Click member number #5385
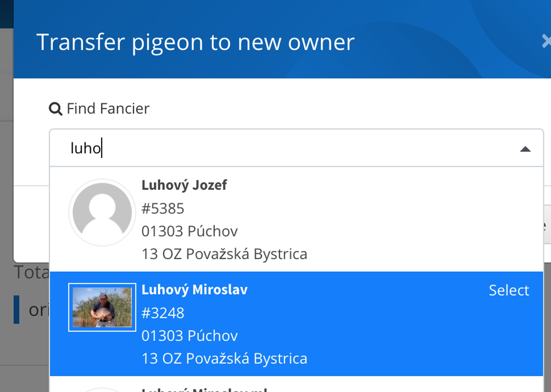 coord(163,208)
